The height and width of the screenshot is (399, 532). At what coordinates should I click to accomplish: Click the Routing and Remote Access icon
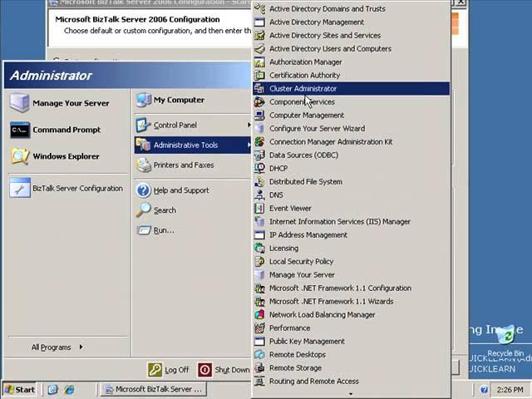coord(259,381)
